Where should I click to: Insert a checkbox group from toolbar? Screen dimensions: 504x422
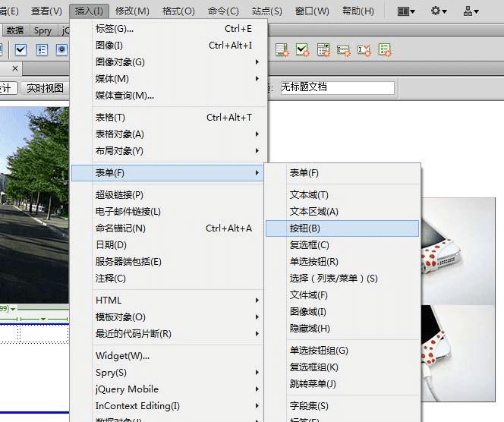(42, 50)
